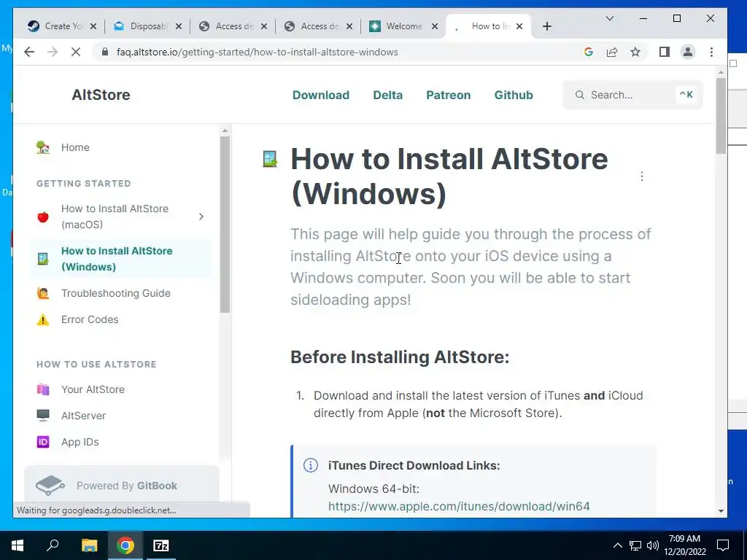Open the tab search chevron

point(609,18)
